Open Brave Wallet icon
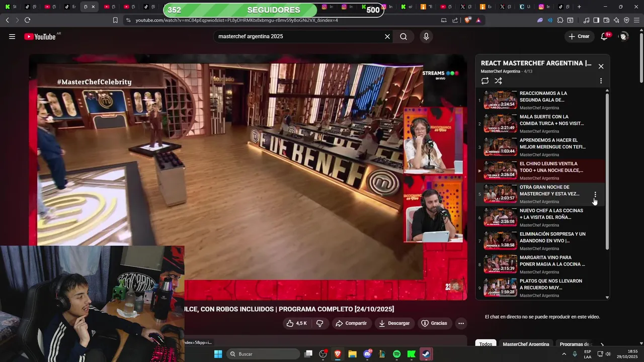Screen dimensions: 644x362 [x=606, y=20]
